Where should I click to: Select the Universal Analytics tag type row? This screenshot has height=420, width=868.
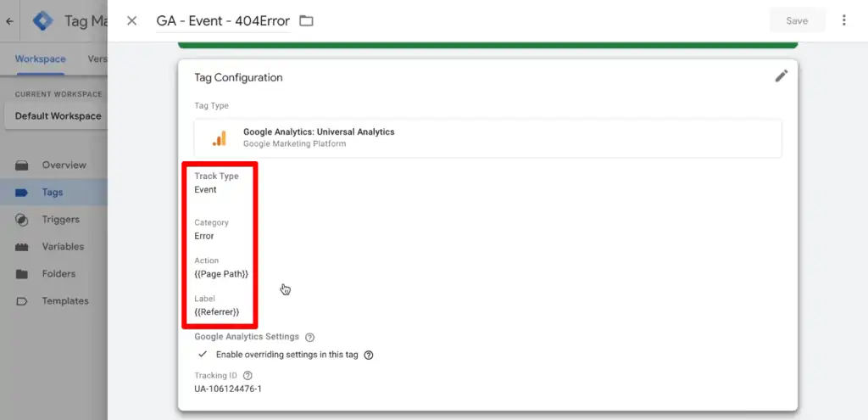coord(487,137)
